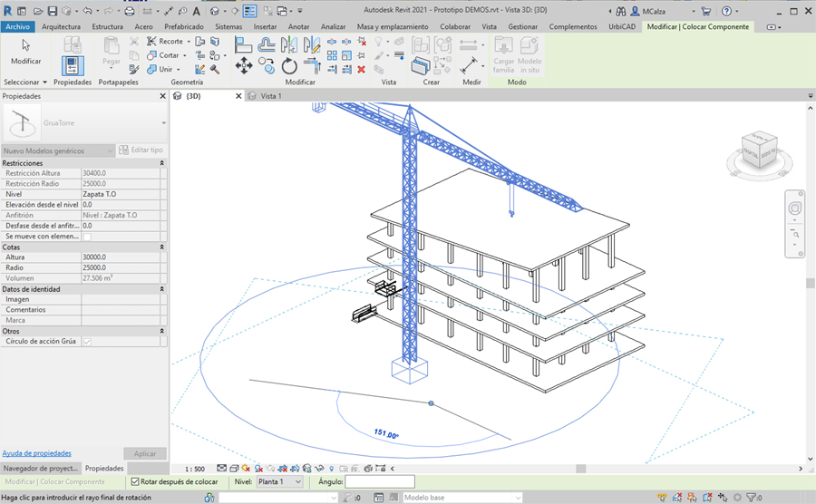Click the 'Navegador de proyectos' panel tab

pos(41,469)
